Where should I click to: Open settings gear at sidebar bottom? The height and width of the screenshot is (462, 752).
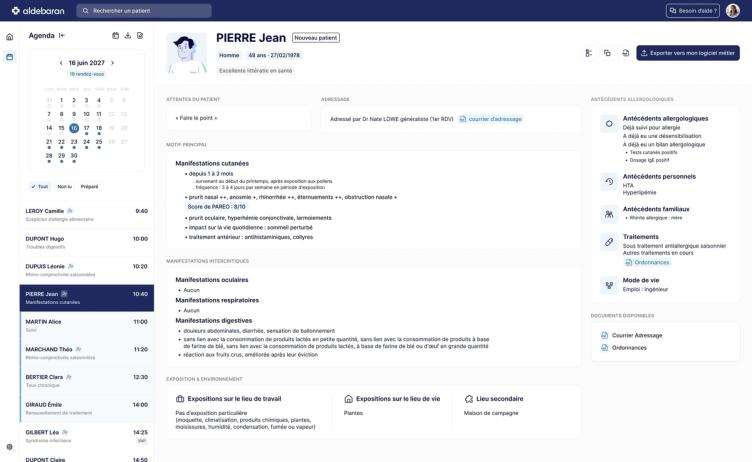pos(10,447)
